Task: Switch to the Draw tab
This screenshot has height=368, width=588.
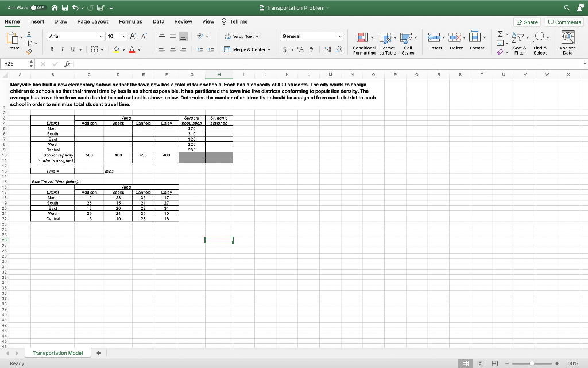Action: 61,21
